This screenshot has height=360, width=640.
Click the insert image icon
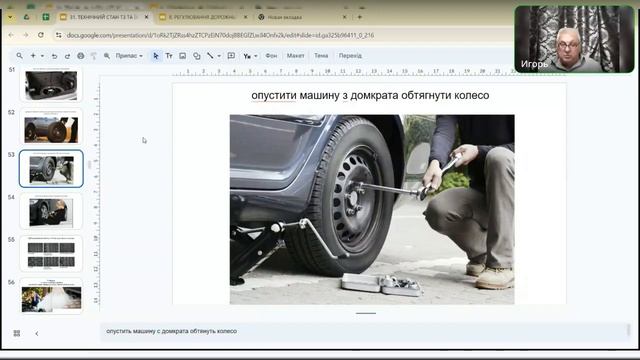tap(182, 56)
